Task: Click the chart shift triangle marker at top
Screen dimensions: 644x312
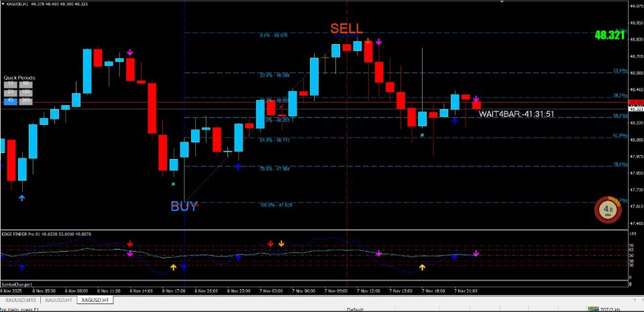Action: pyautogui.click(x=502, y=1)
